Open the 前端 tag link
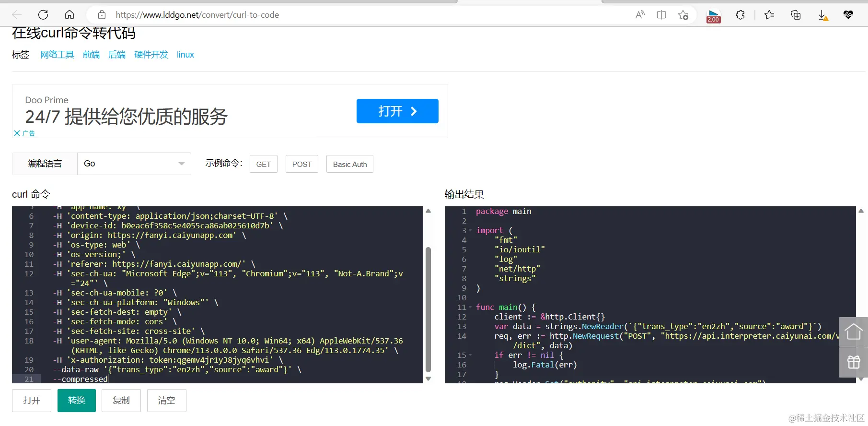 click(91, 55)
